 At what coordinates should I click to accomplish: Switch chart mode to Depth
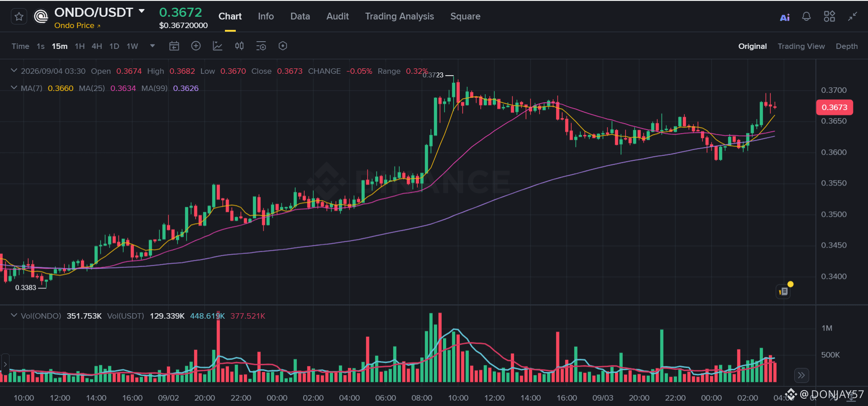847,46
